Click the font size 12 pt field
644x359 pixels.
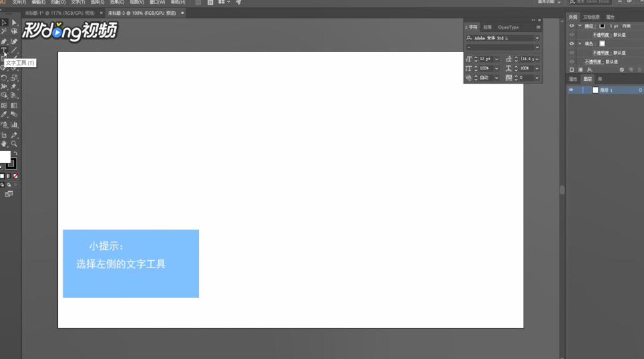(x=486, y=59)
